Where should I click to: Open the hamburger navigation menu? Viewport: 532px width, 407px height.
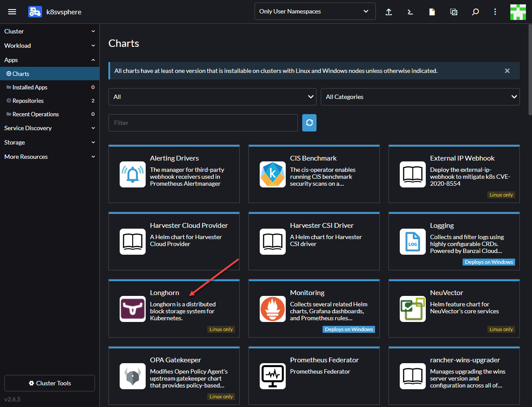click(12, 12)
